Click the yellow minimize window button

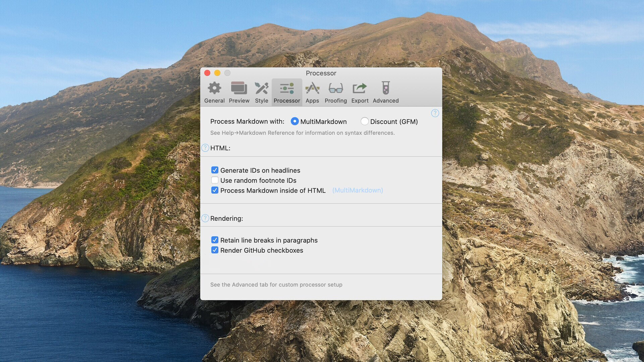click(x=217, y=73)
